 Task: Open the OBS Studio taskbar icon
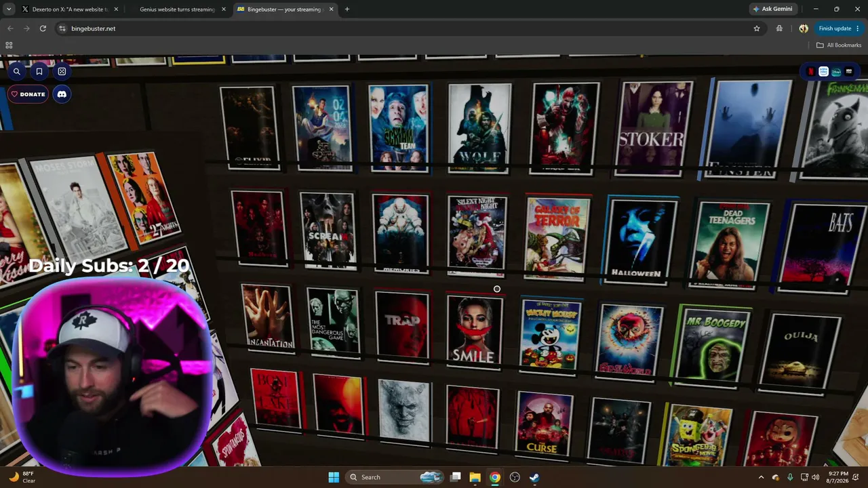click(x=515, y=477)
